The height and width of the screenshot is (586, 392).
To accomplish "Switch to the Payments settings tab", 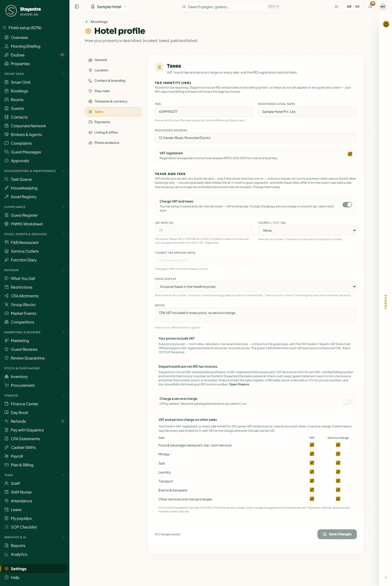I will pos(113,122).
